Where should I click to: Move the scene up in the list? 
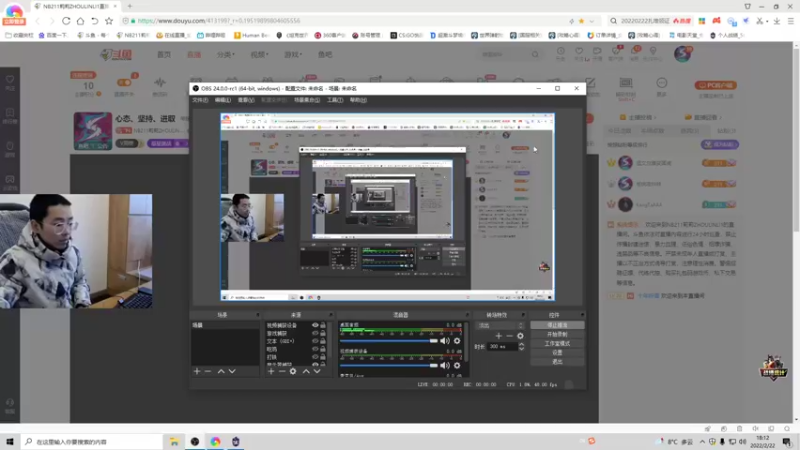click(x=221, y=371)
